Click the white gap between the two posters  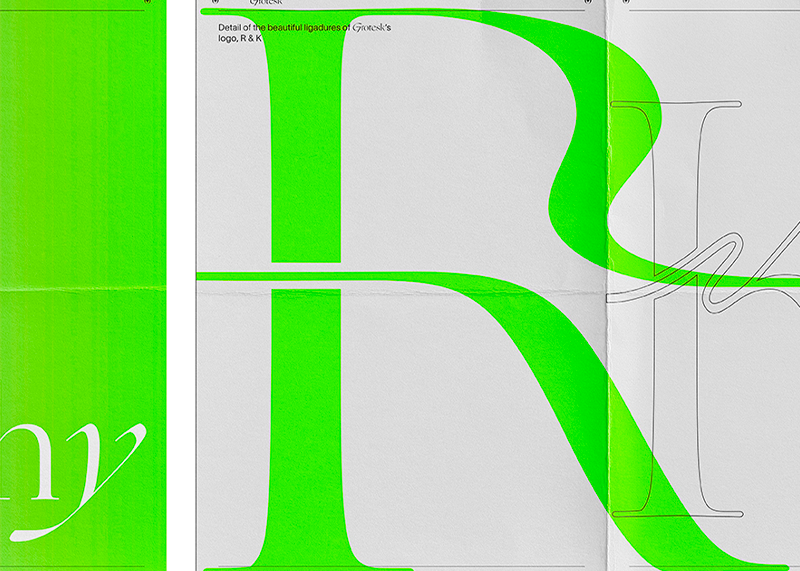180,300
